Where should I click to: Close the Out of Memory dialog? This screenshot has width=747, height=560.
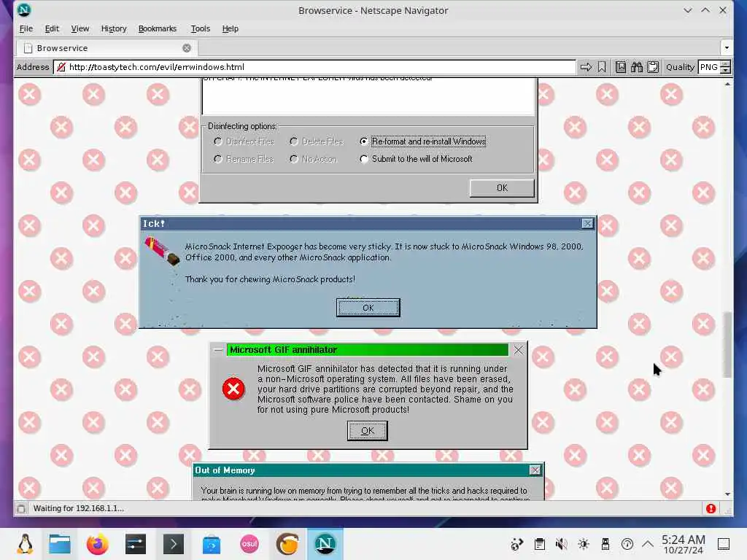click(x=535, y=470)
